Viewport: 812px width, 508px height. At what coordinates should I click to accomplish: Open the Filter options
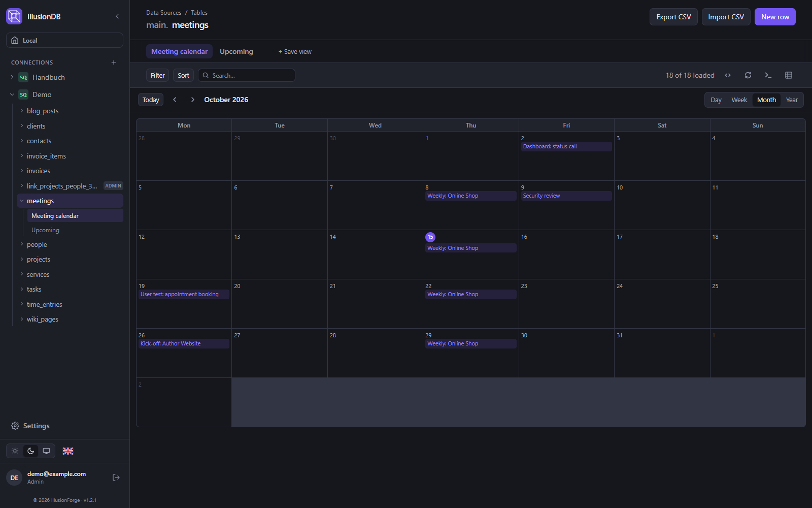[158, 75]
